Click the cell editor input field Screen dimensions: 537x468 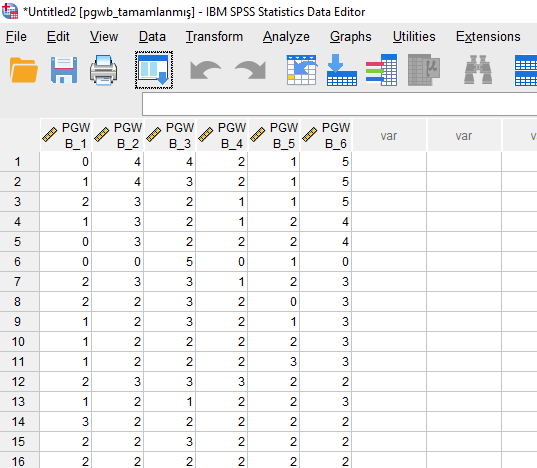click(x=339, y=104)
